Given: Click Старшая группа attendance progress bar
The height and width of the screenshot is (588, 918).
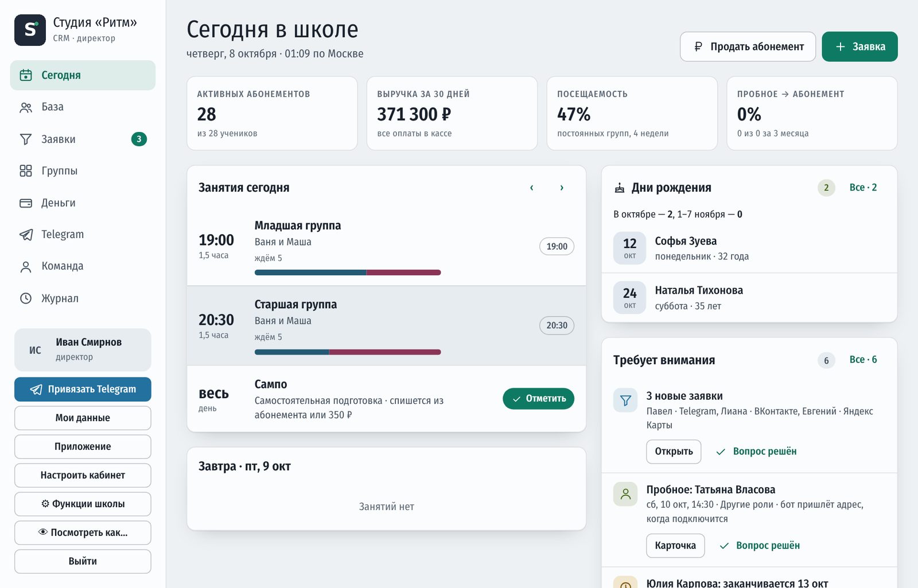Looking at the screenshot, I should point(348,352).
